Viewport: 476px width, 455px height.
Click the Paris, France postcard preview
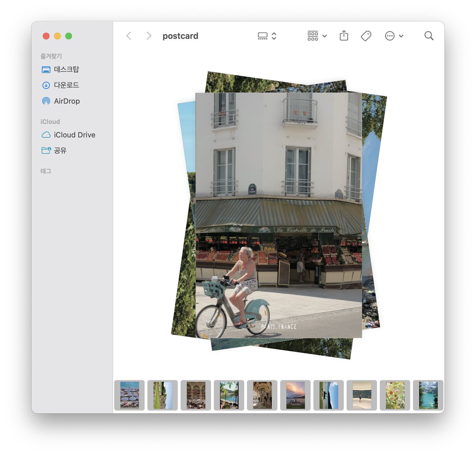[279, 215]
